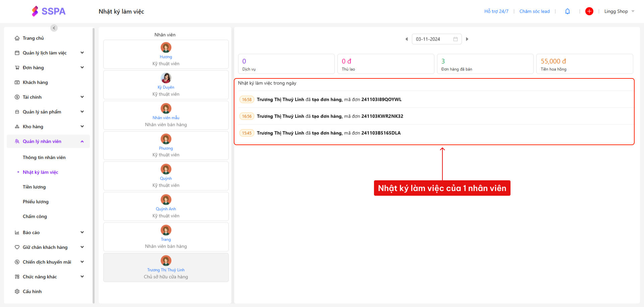Click the Đơn hàng cart icon

pos(17,68)
